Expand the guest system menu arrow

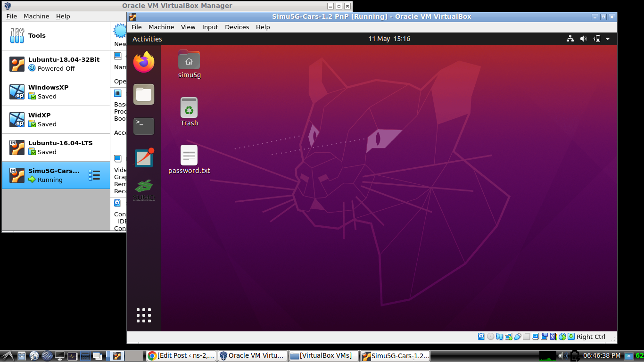(608, 39)
